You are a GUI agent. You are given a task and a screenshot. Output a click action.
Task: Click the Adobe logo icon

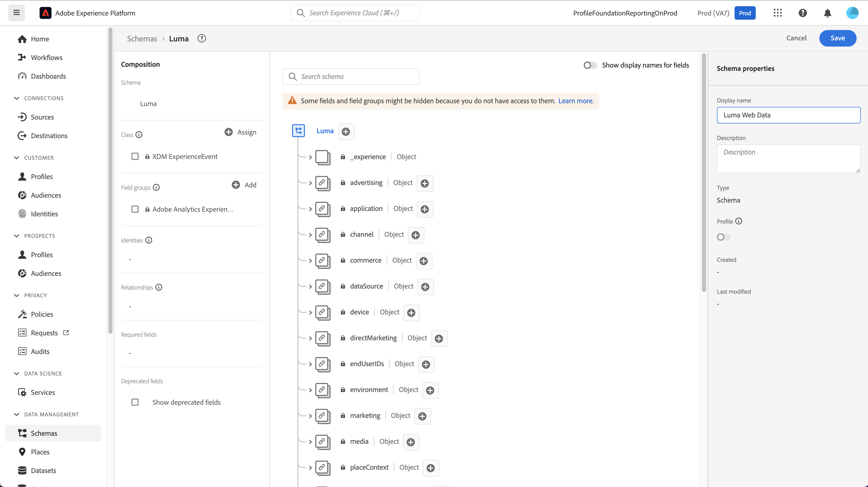[x=46, y=13]
